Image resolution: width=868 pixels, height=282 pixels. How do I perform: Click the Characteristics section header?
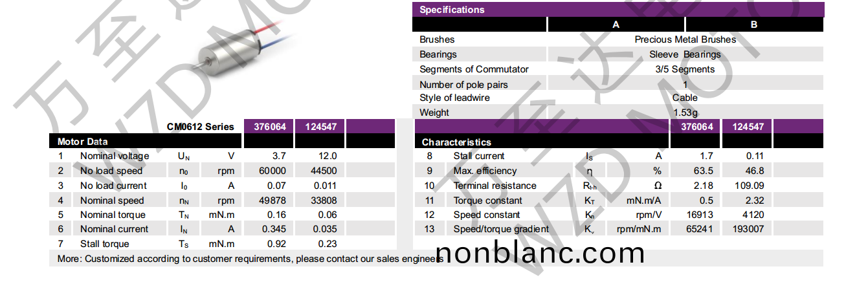456,142
